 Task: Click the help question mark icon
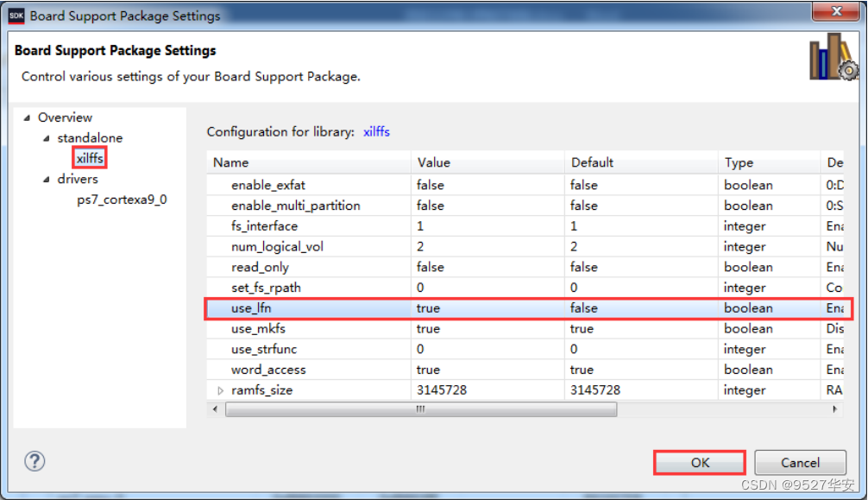[35, 461]
